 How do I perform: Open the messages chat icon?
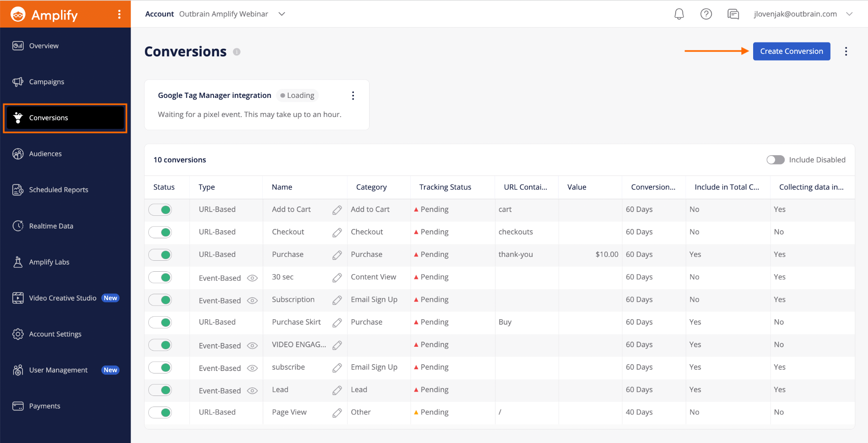point(733,14)
